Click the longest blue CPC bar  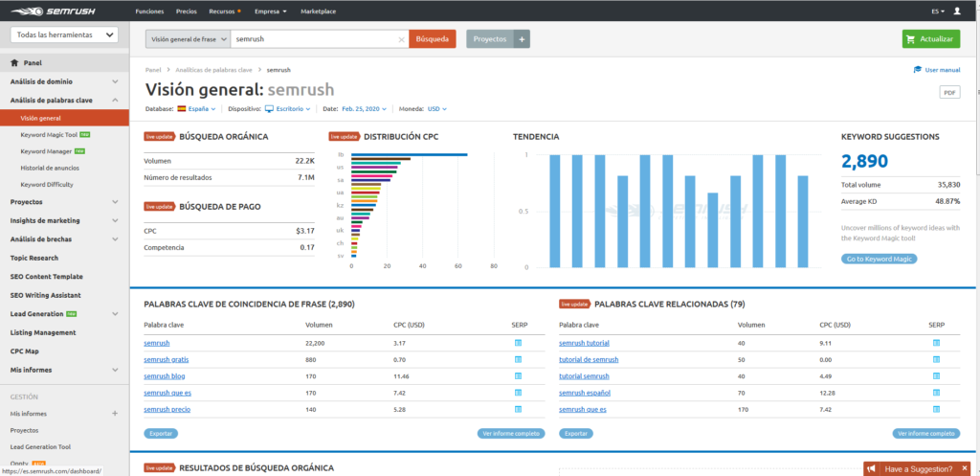(410, 154)
